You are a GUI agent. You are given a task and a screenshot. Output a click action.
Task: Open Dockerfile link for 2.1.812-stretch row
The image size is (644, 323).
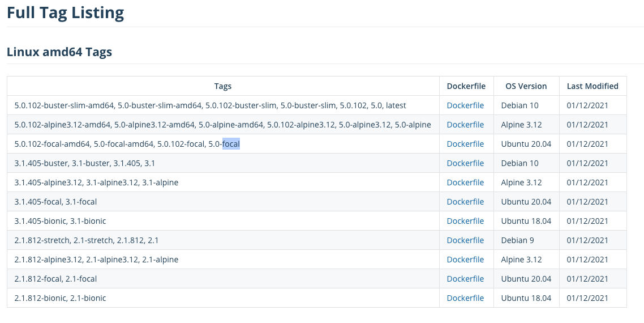coord(465,240)
